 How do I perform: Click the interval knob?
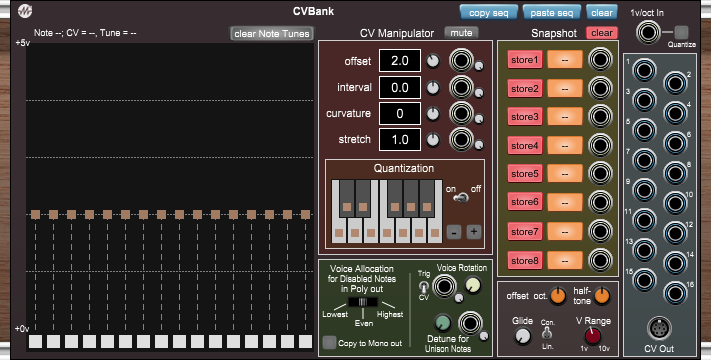point(433,88)
